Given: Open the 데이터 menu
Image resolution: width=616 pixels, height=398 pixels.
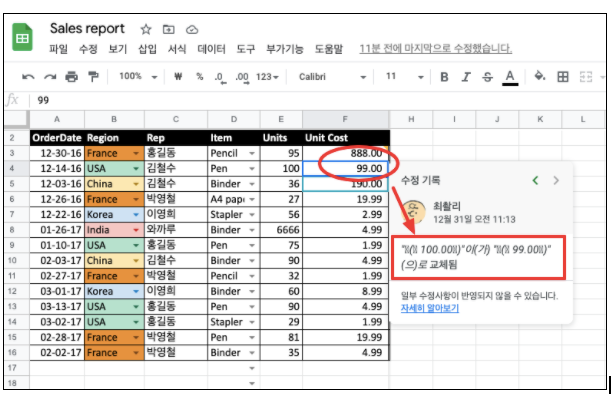Looking at the screenshot, I should click(211, 49).
